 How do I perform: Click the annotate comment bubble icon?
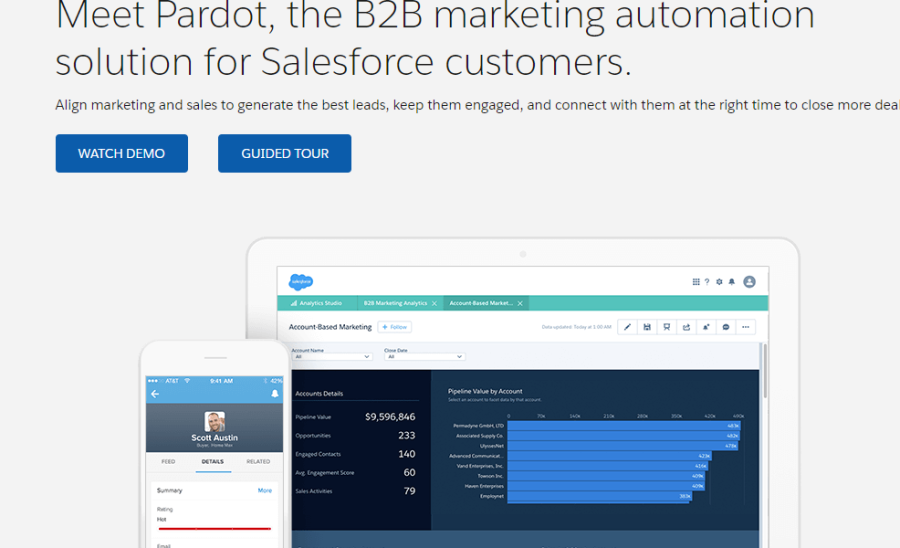(726, 327)
